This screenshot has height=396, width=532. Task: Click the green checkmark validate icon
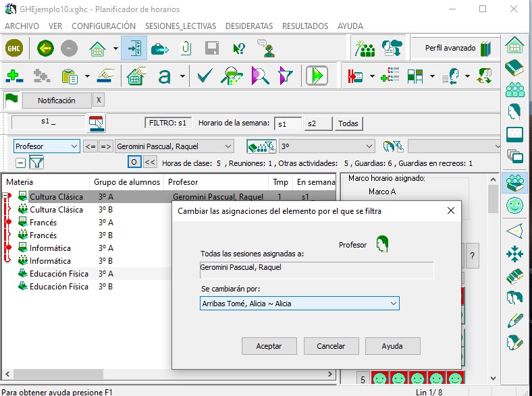[x=205, y=76]
